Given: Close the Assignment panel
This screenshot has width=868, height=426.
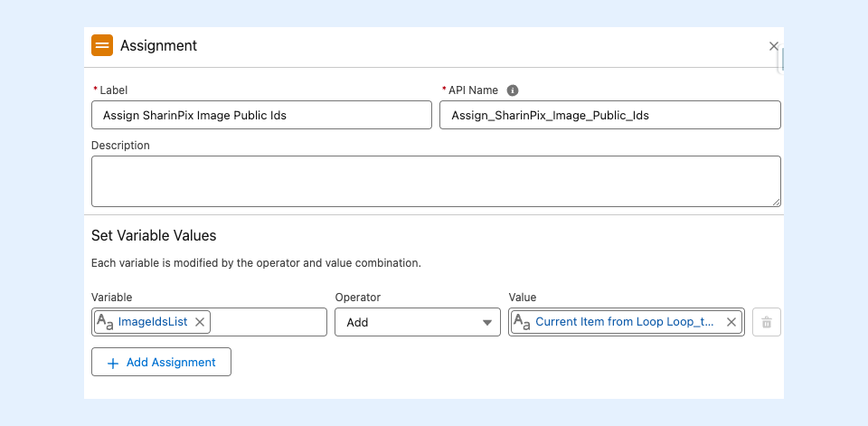Looking at the screenshot, I should click(773, 46).
